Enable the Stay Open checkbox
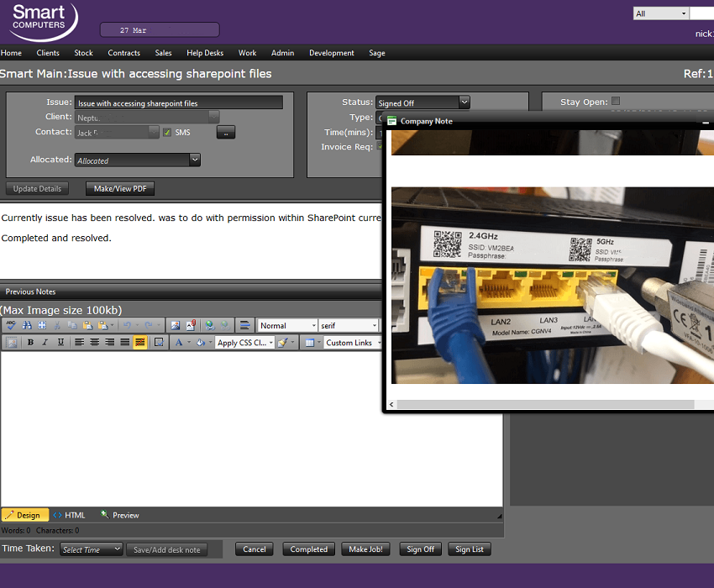This screenshot has width=714, height=588. tap(616, 102)
